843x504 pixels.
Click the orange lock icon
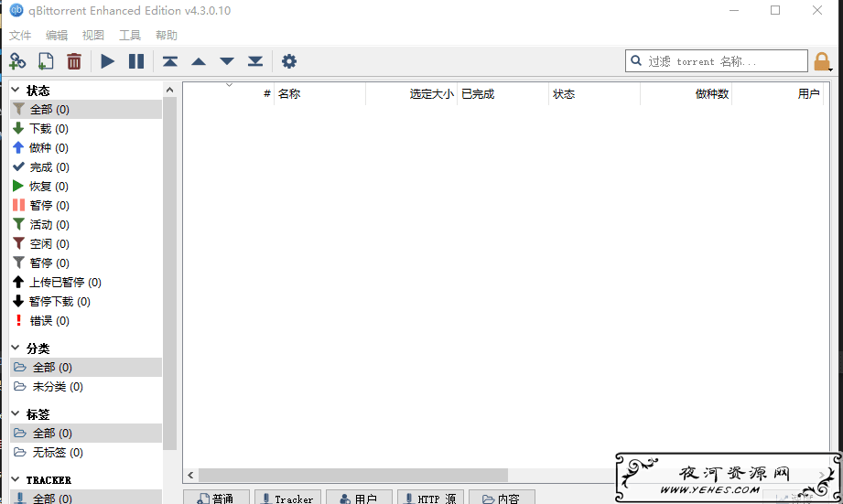click(x=822, y=61)
